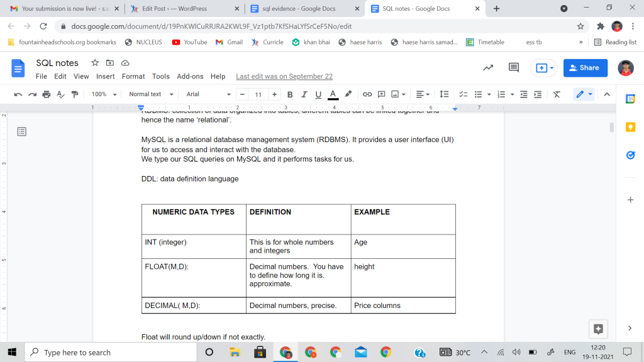Open the highlight color picker

pos(348,94)
